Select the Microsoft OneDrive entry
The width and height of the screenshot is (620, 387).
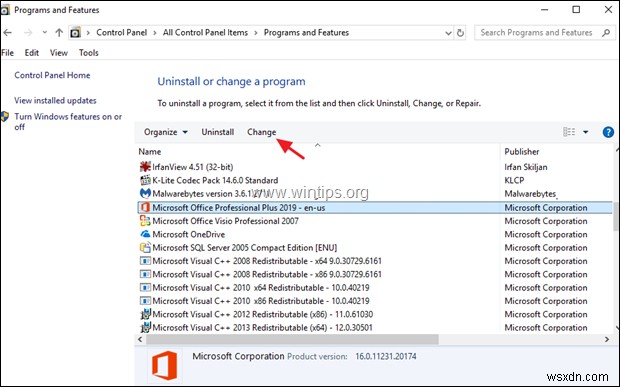(189, 234)
